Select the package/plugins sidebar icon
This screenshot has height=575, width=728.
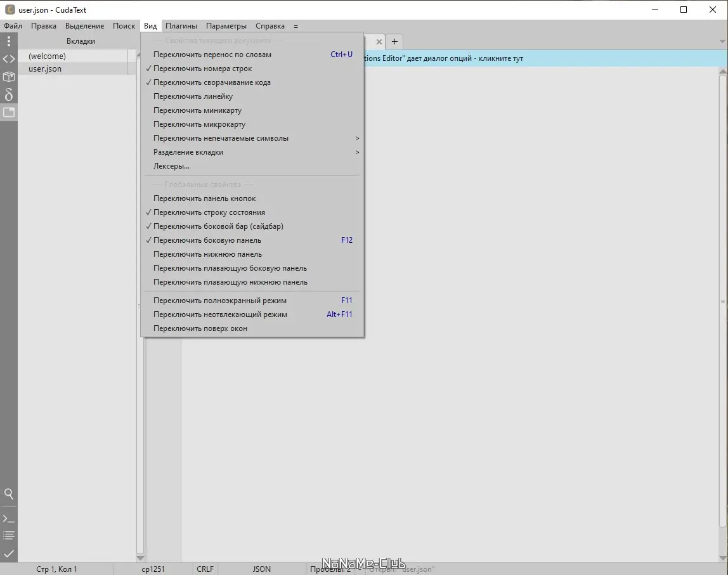[x=9, y=77]
